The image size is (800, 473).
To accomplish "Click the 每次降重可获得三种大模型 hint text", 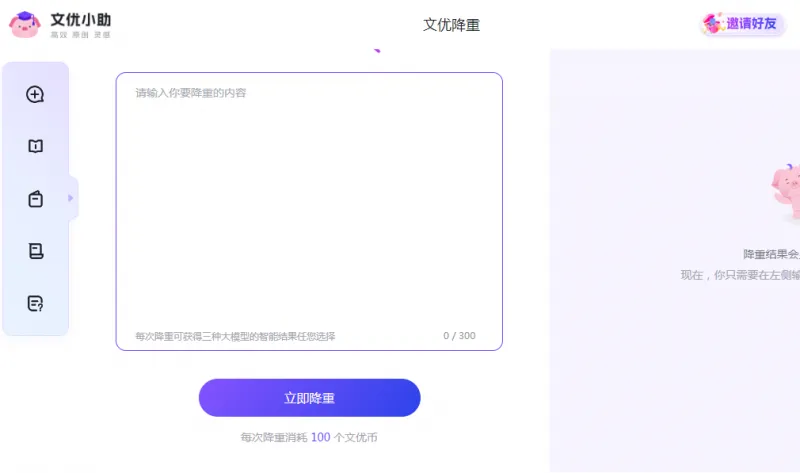I will pyautogui.click(x=235, y=336).
